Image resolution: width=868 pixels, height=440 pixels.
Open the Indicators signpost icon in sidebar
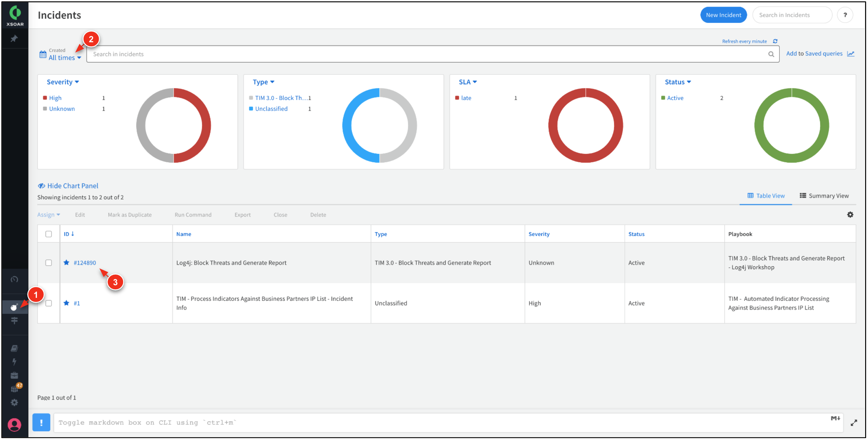[x=14, y=321]
